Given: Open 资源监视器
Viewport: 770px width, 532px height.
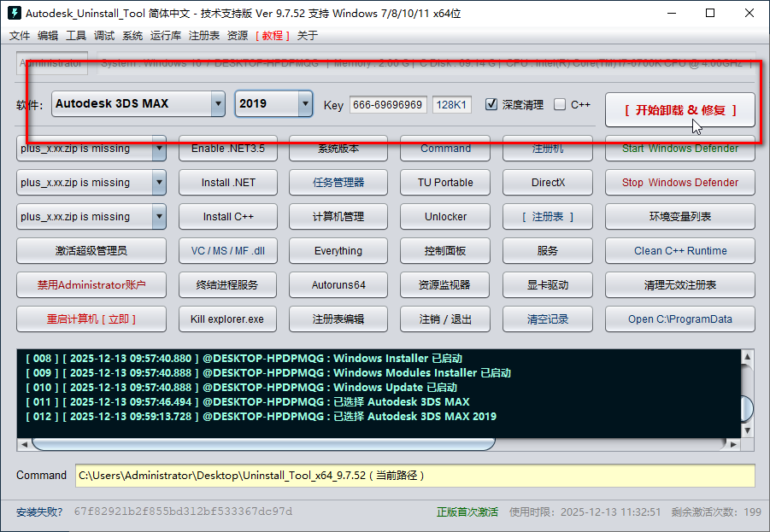Looking at the screenshot, I should tap(445, 284).
